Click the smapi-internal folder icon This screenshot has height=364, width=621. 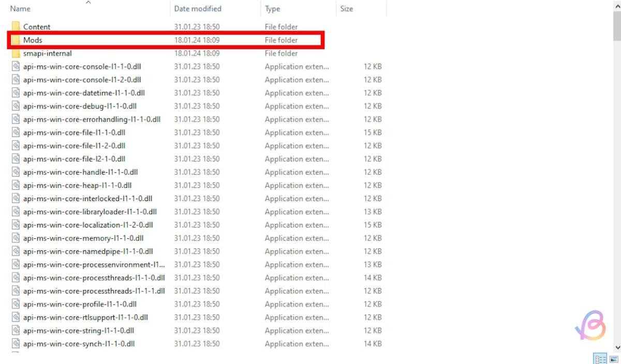pyautogui.click(x=16, y=53)
